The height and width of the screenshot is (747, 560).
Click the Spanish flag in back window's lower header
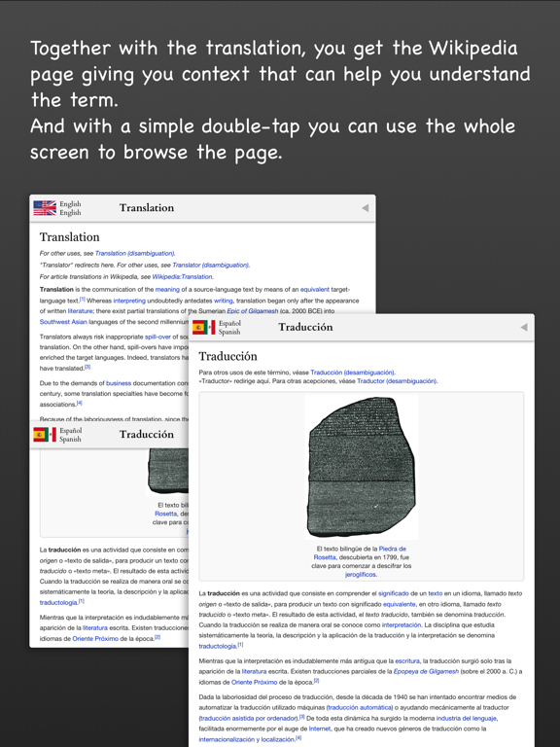pos(45,435)
